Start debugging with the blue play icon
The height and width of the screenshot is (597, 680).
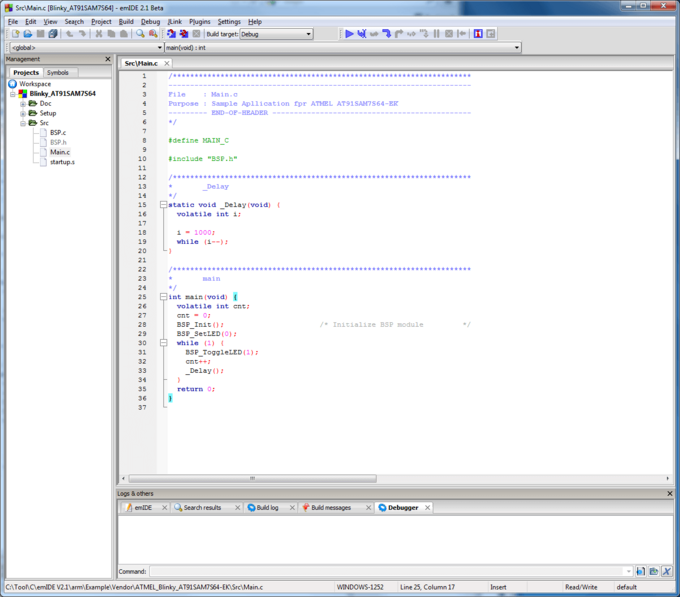click(x=349, y=34)
